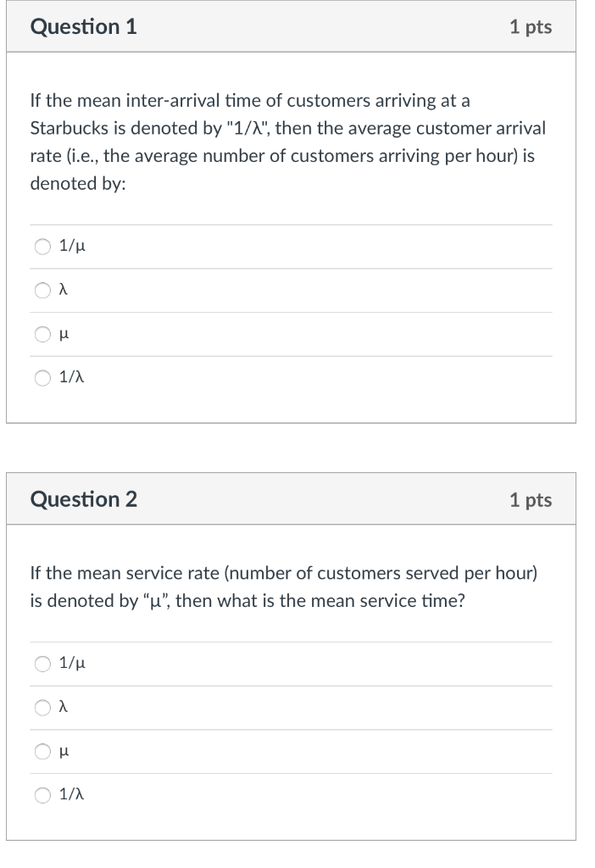595x868 pixels.
Task: Click the 1/λ answer row in Question 2
Action: click(x=254, y=793)
